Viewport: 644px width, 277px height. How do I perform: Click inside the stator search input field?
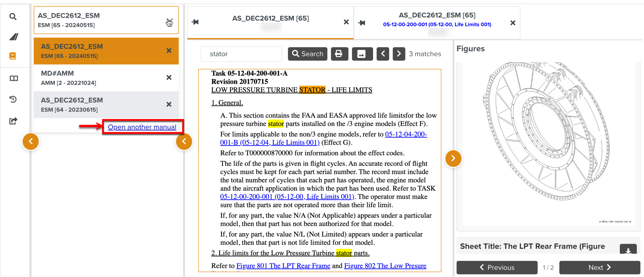(x=241, y=54)
